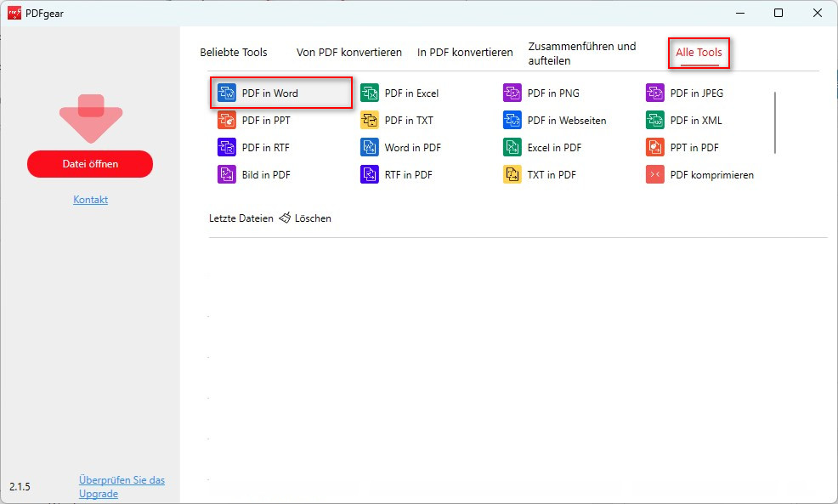Click the PDF in PNG label
This screenshot has height=504, width=838.
point(553,93)
